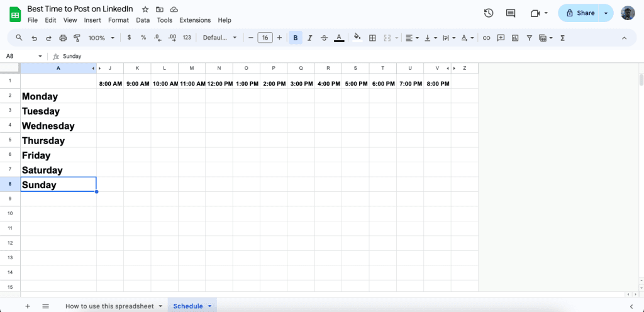Image resolution: width=644 pixels, height=312 pixels.
Task: Click the search menus magnifier icon
Action: [x=19, y=38]
